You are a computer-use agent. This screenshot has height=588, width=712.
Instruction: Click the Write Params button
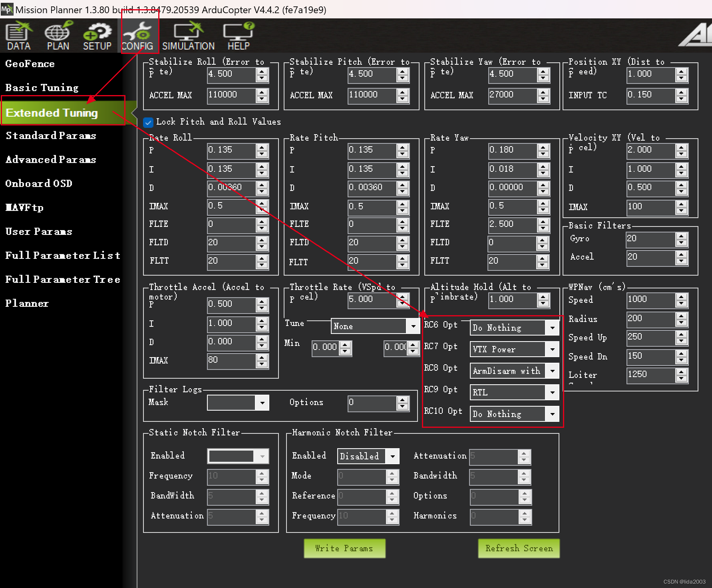click(x=344, y=548)
